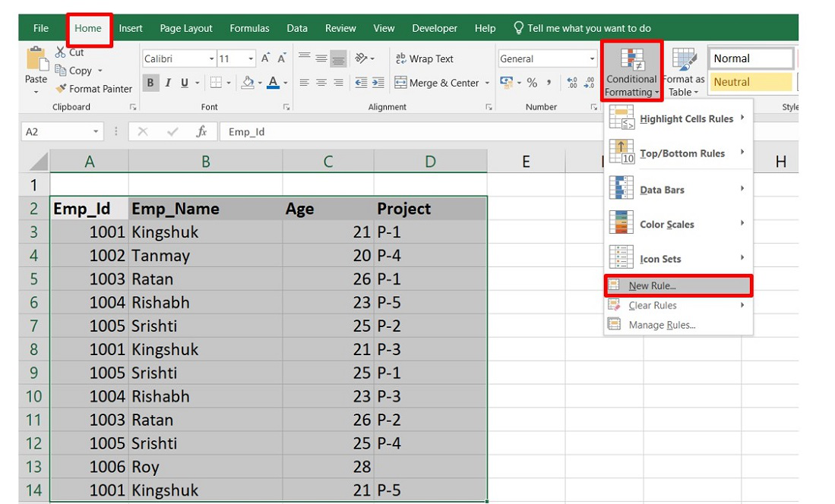835x504 pixels.
Task: Open Highlight Cells Rules submenu
Action: click(x=678, y=118)
